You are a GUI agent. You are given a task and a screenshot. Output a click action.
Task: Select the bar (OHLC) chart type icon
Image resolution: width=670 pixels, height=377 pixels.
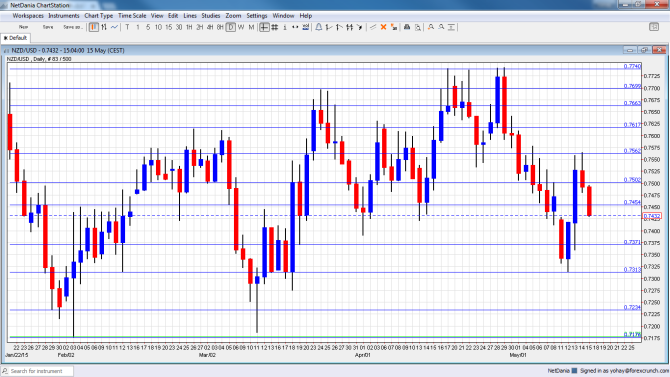[x=104, y=27]
